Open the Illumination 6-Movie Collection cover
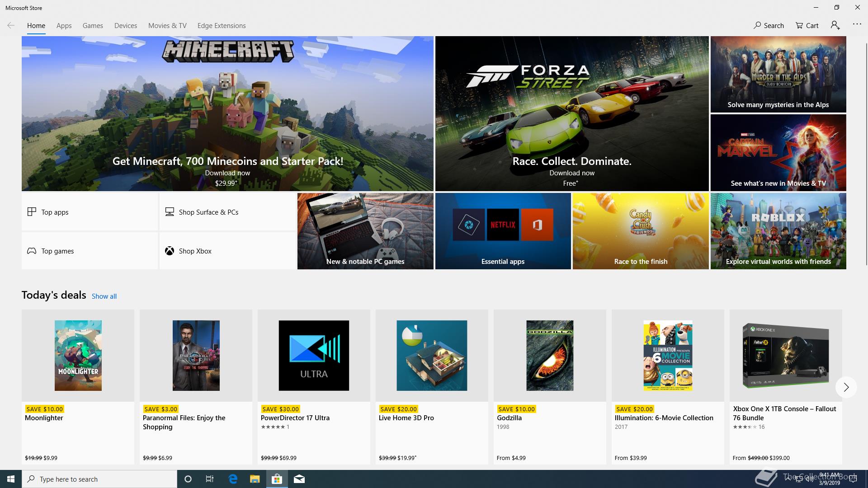Image resolution: width=868 pixels, height=488 pixels. pyautogui.click(x=668, y=356)
